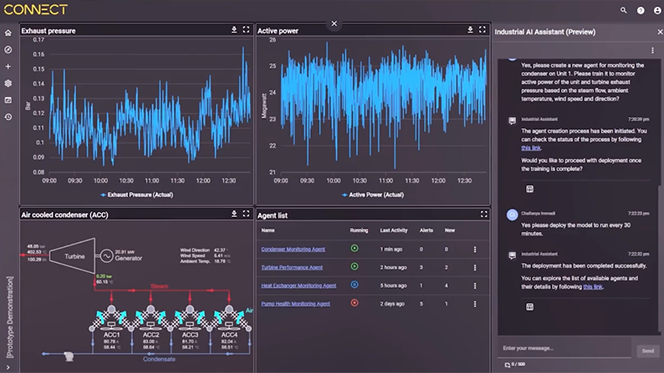The width and height of the screenshot is (664, 373).
Task: Select the Turbine shape in condenser diagram
Action: click(x=72, y=256)
